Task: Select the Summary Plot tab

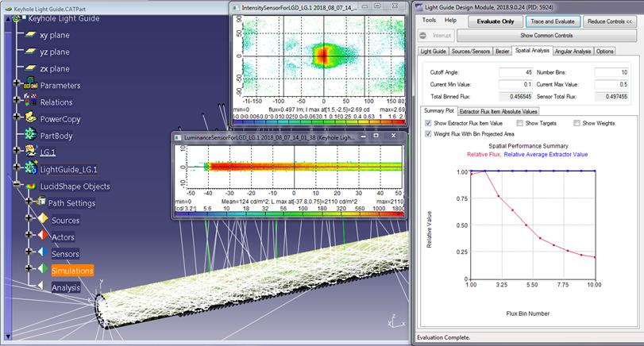Action: (x=438, y=111)
